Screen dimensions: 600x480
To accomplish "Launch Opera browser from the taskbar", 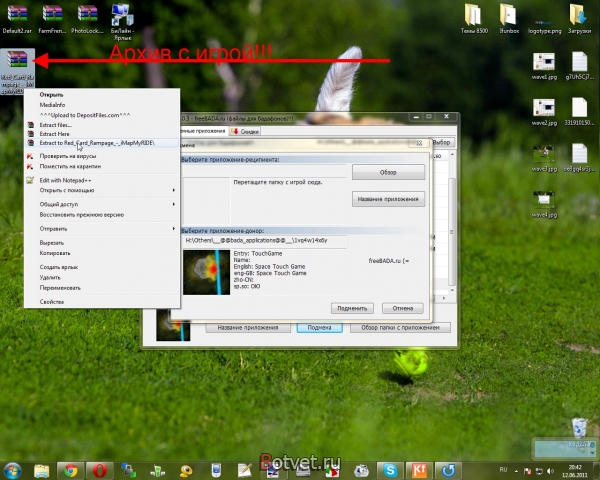I will [101, 469].
